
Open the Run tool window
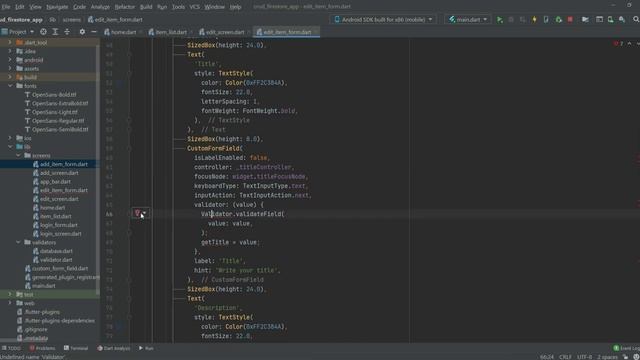coord(146,348)
